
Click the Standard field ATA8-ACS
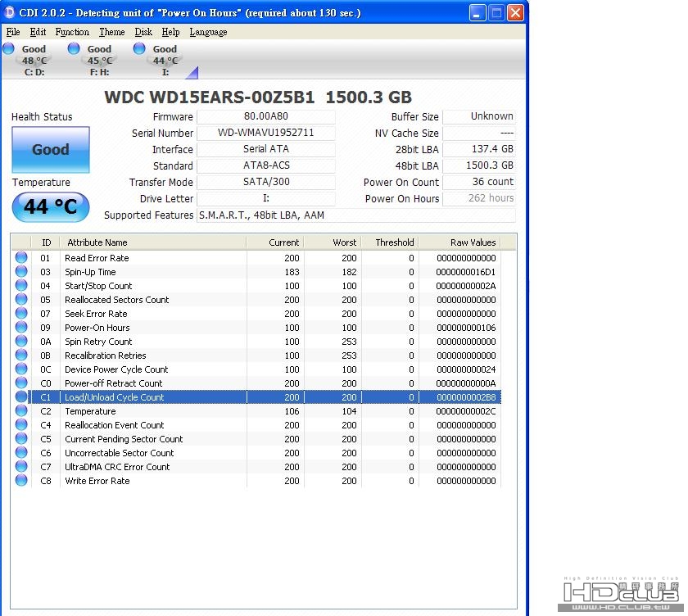pyautogui.click(x=266, y=165)
